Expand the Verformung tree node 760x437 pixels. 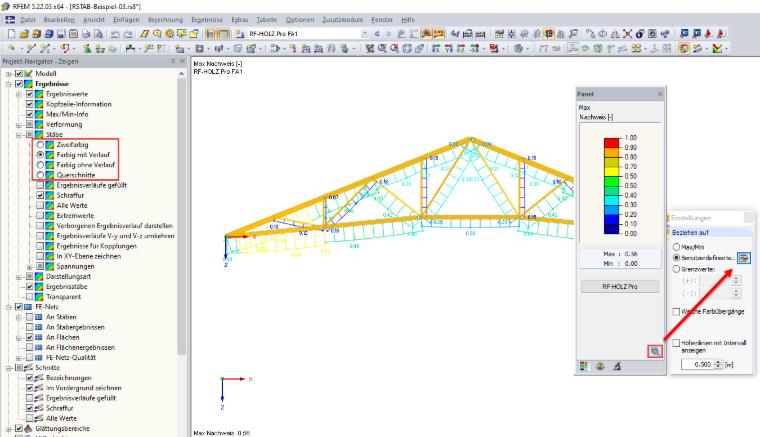pyautogui.click(x=19, y=125)
